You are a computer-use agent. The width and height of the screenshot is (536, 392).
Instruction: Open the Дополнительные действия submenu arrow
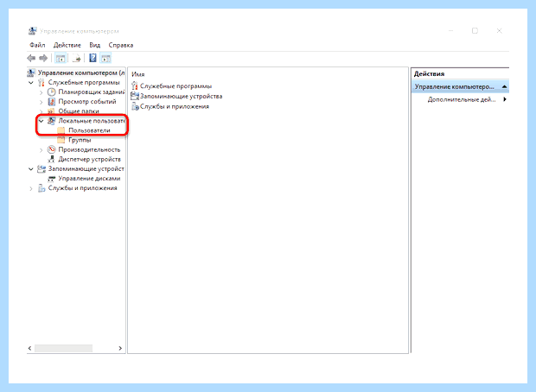(x=505, y=99)
